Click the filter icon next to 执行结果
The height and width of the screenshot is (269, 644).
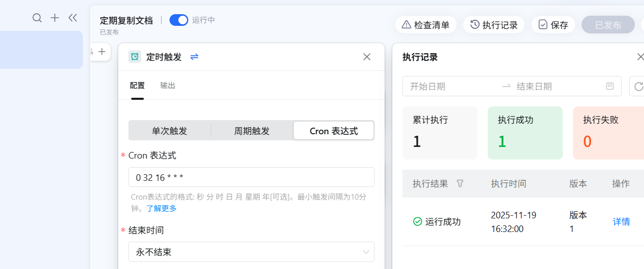[x=460, y=183]
